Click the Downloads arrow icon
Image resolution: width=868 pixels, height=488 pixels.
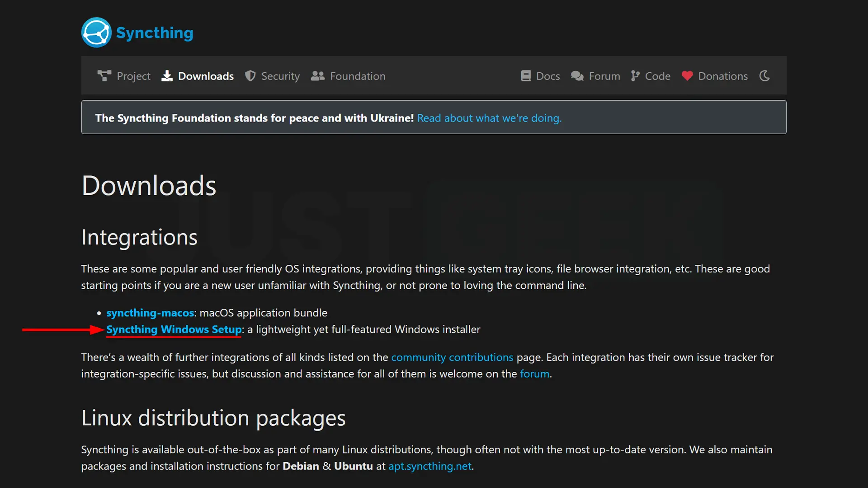coord(167,76)
